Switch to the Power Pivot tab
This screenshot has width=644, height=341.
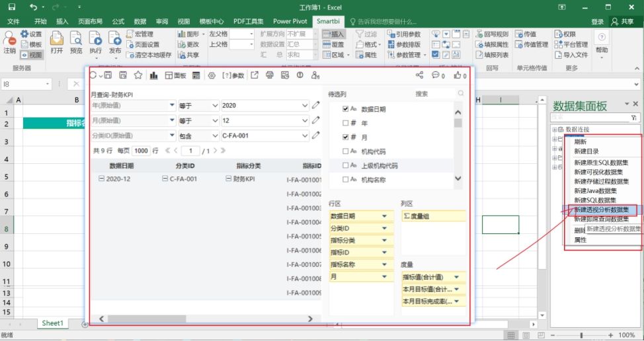click(x=290, y=21)
